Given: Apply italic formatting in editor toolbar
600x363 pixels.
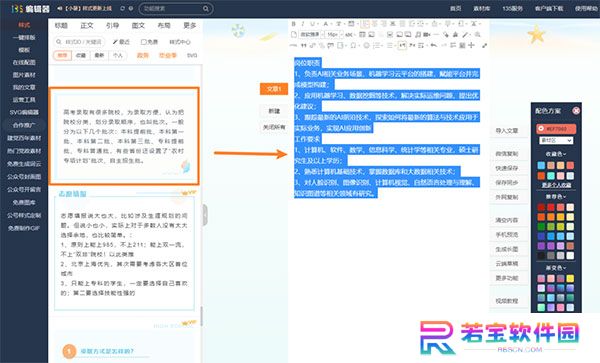Looking at the screenshot, I should coord(303,24).
